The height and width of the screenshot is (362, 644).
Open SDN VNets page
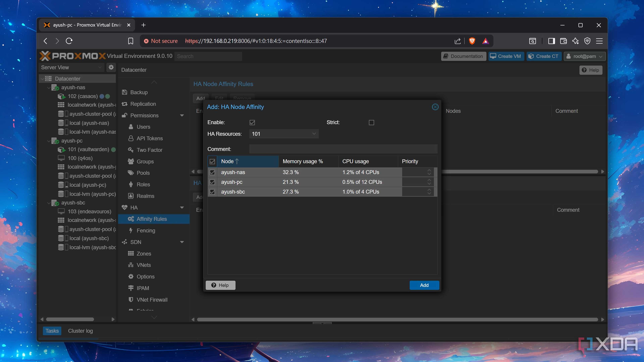pos(144,265)
